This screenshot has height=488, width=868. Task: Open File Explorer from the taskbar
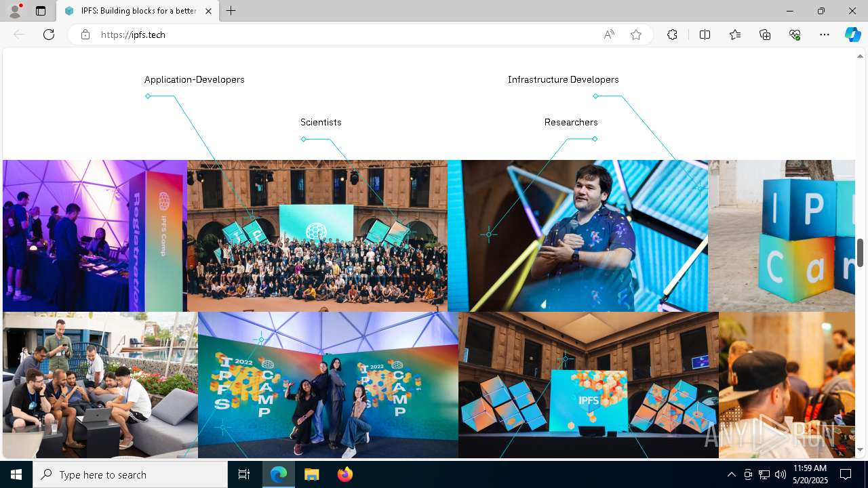(311, 474)
